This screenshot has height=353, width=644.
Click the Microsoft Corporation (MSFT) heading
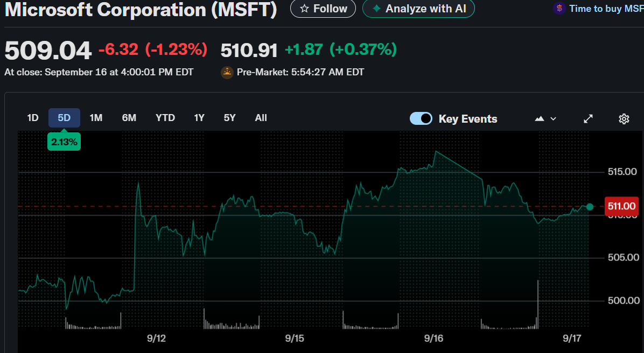[x=141, y=9]
